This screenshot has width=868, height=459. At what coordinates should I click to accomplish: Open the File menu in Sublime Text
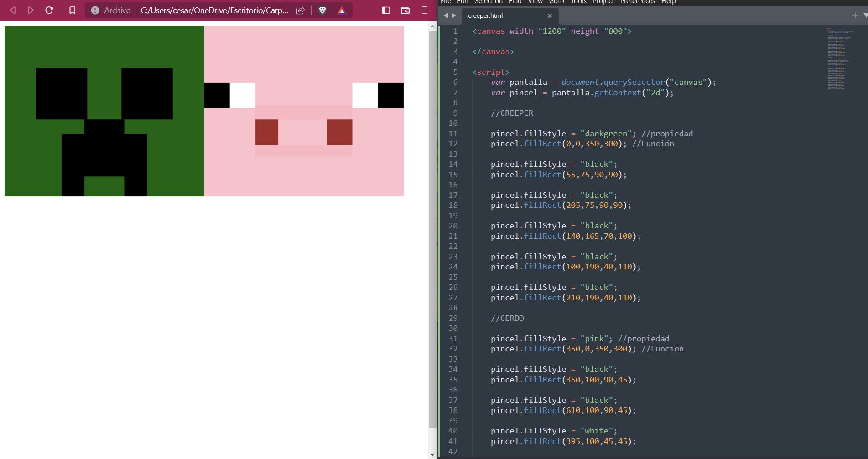pos(446,2)
